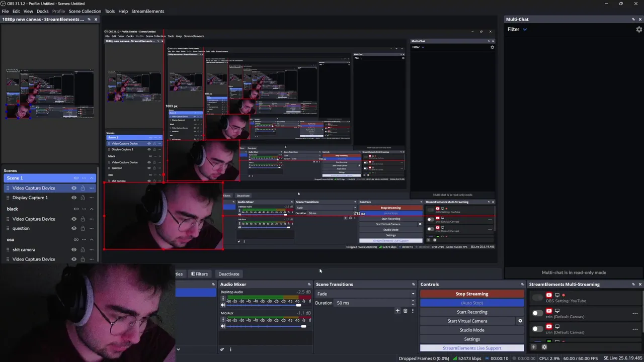Click the (Auto Stop) button

472,303
